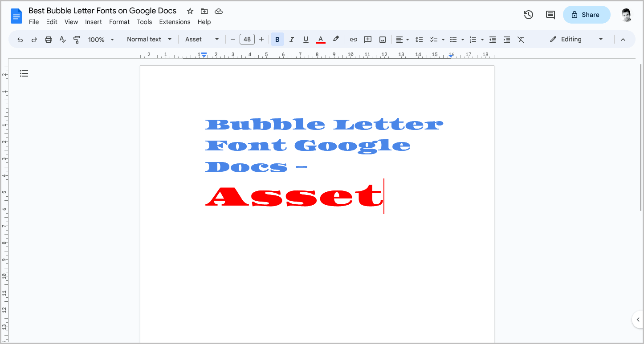Show side panel arrow at bottom right

click(638, 320)
